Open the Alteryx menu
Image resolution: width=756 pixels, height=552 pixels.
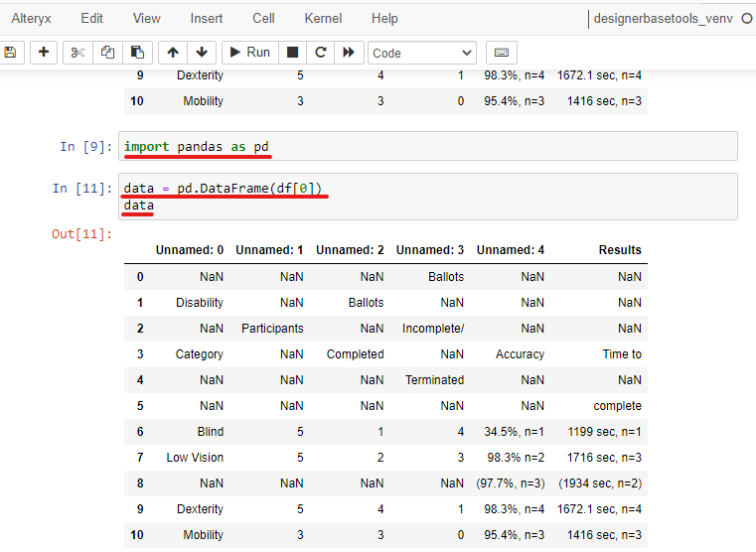[31, 18]
